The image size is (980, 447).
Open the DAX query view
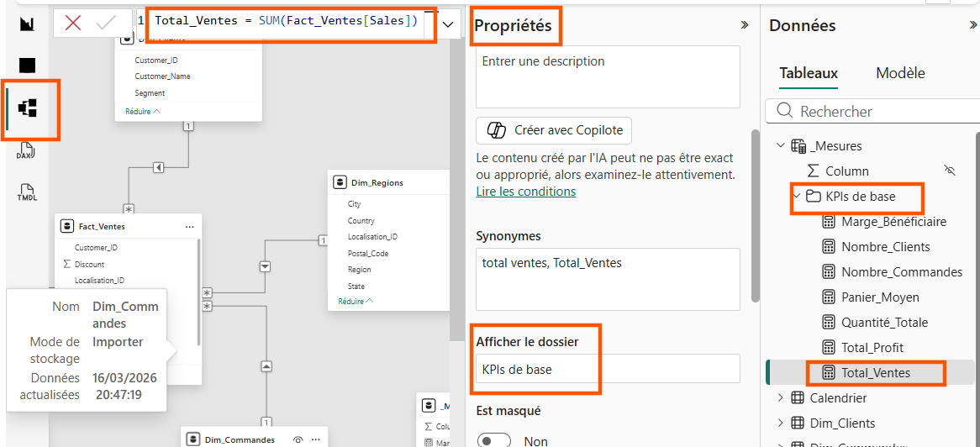click(26, 151)
